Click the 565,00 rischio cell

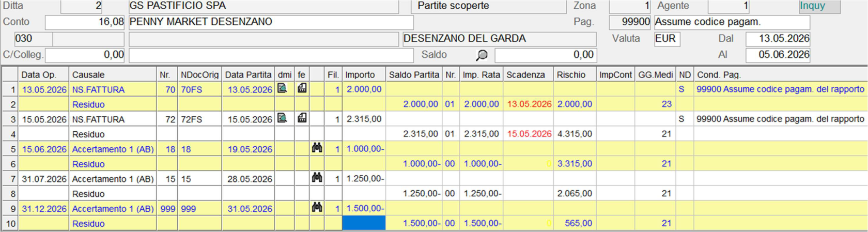click(x=575, y=223)
